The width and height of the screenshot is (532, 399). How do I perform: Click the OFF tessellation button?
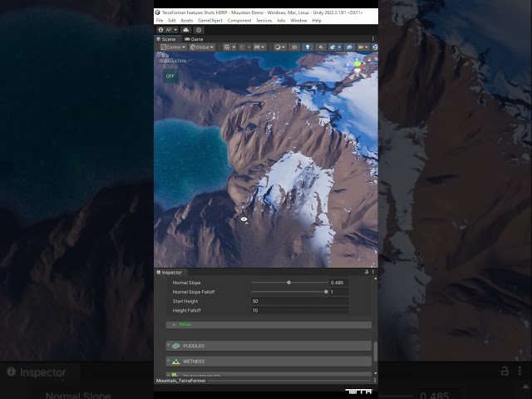coord(170,76)
